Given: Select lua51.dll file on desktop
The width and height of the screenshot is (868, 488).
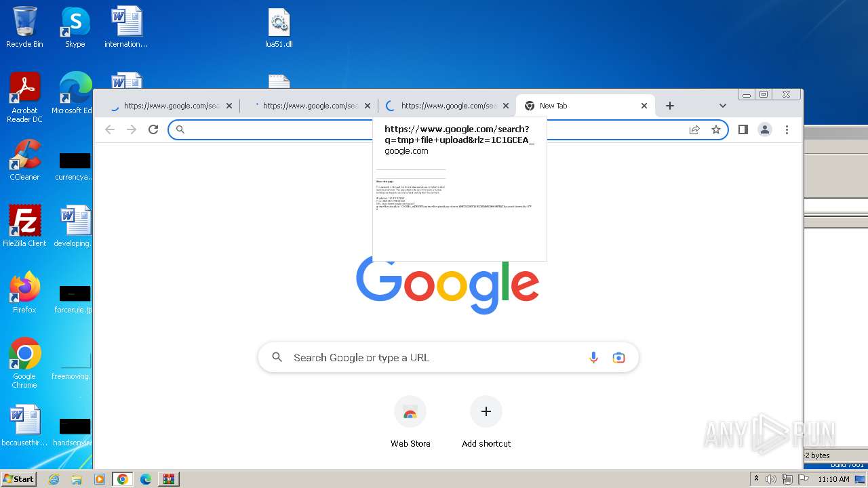Looking at the screenshot, I should [x=279, y=27].
